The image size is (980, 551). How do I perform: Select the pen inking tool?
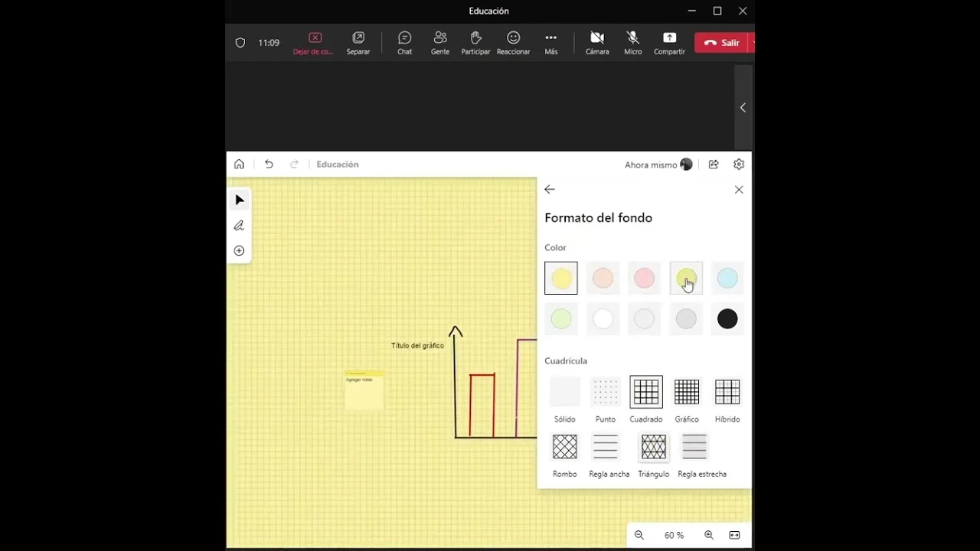point(239,226)
